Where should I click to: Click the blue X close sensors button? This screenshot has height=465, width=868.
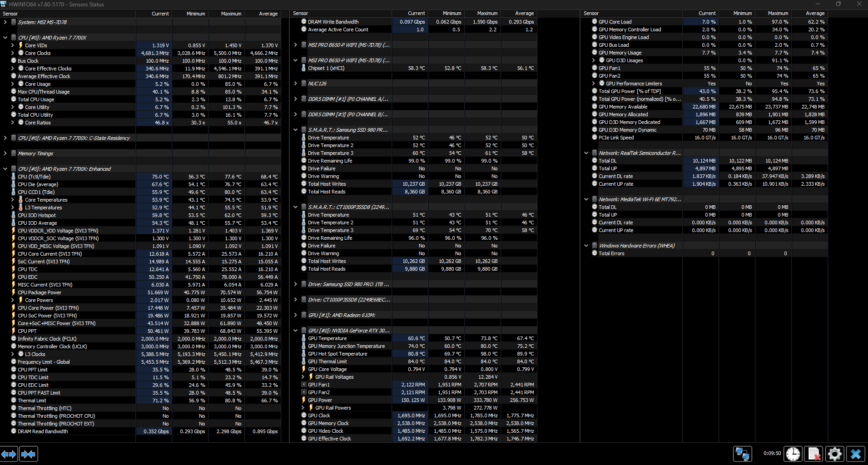856,454
